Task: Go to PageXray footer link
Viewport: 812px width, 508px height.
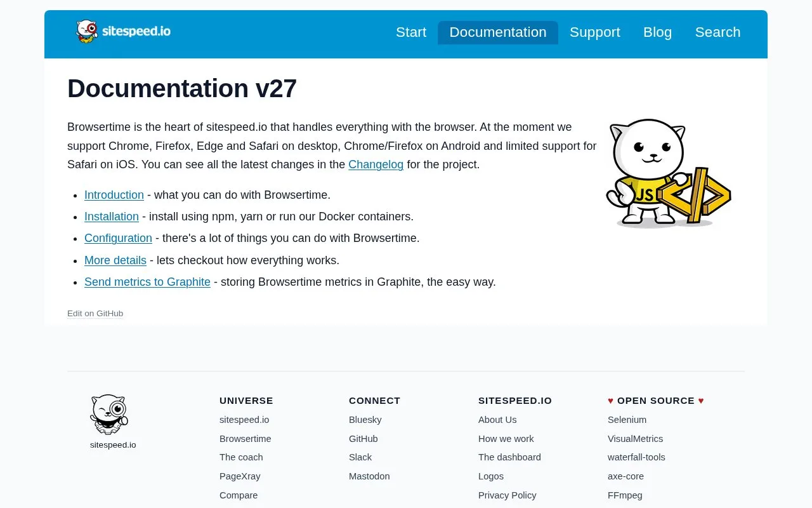Action: click(x=240, y=476)
